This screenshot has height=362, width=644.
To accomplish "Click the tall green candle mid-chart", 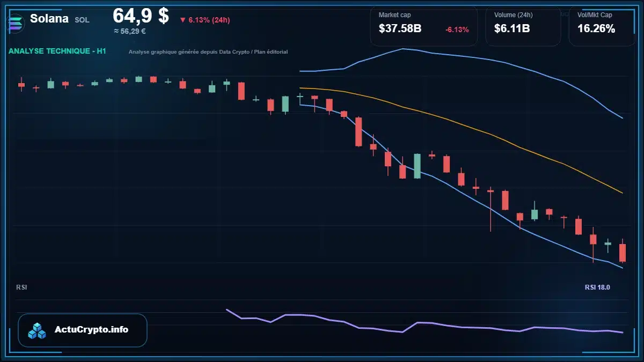I will tap(417, 166).
